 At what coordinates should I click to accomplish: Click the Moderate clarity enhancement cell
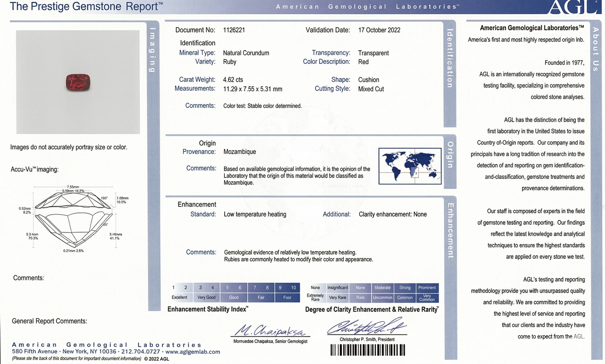[x=382, y=288]
